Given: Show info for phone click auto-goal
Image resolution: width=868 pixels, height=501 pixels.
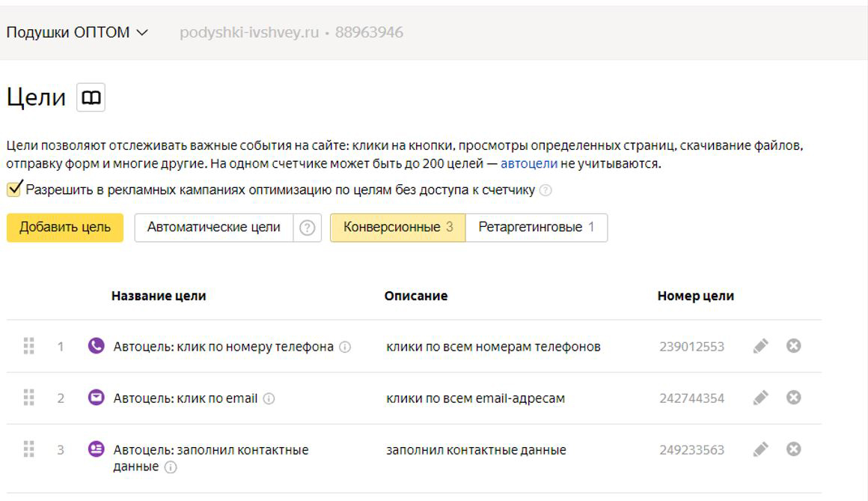Looking at the screenshot, I should pos(345,347).
